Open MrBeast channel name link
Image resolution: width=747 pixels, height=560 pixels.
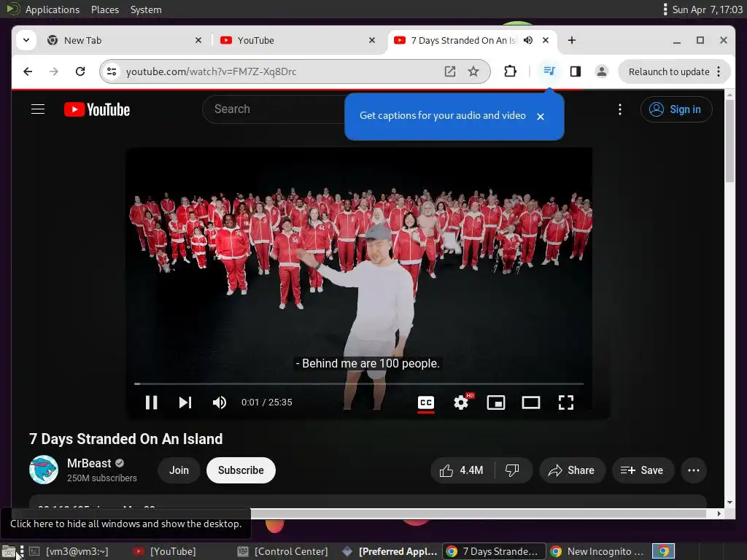coord(89,463)
